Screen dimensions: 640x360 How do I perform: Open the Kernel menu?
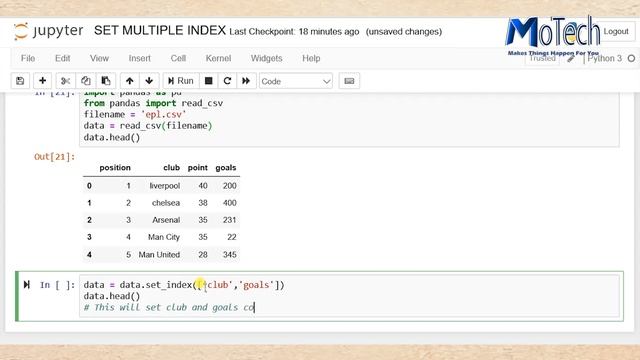point(218,58)
